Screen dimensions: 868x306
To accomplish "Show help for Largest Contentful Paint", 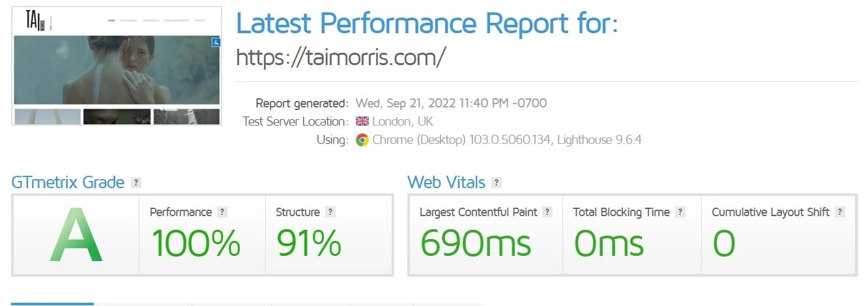I will pyautogui.click(x=547, y=212).
